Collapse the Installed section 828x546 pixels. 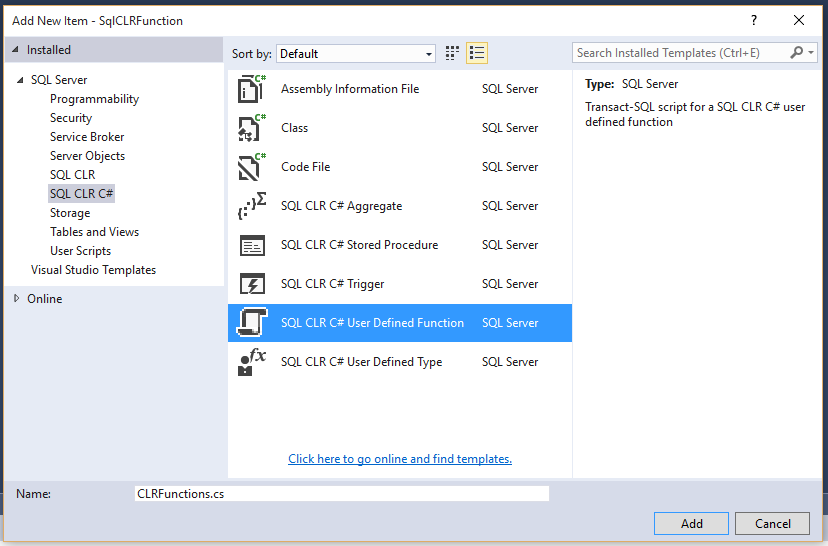pyautogui.click(x=15, y=50)
